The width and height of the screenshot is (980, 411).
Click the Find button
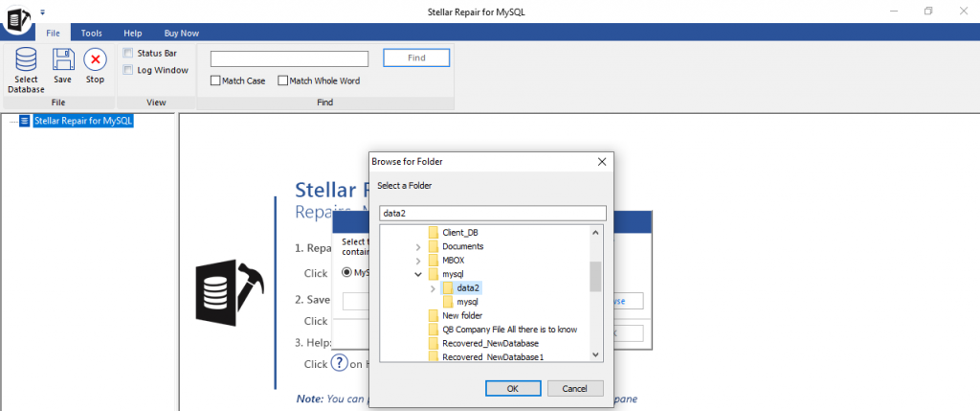(x=416, y=57)
